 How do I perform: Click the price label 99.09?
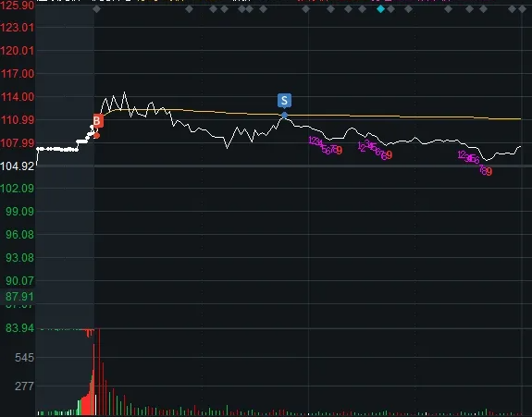pos(20,212)
